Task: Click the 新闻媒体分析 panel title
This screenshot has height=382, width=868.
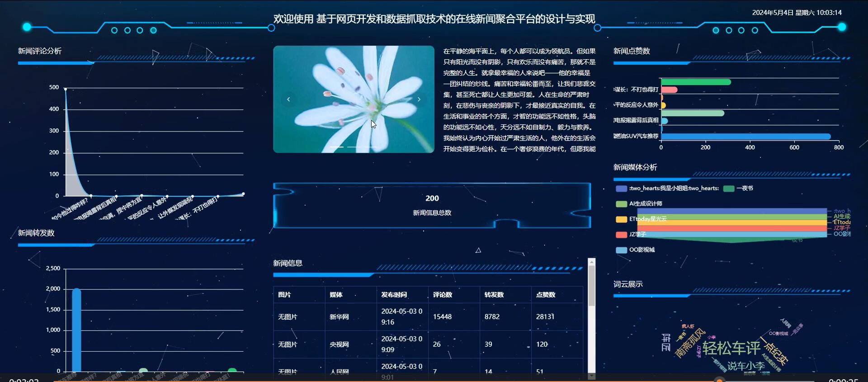Action: coord(635,167)
